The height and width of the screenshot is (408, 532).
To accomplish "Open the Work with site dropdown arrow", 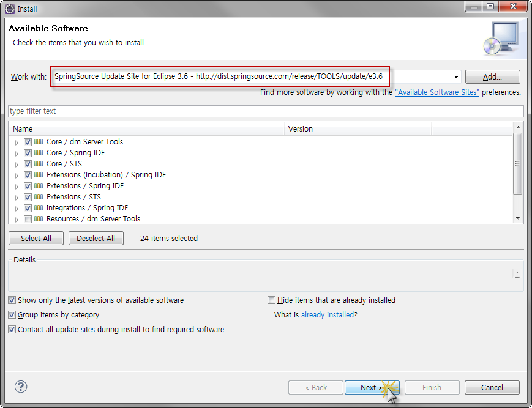I will pyautogui.click(x=456, y=77).
